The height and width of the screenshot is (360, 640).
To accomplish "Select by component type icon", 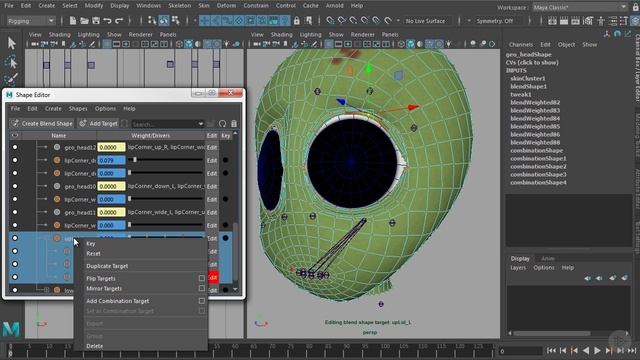I will (176, 20).
